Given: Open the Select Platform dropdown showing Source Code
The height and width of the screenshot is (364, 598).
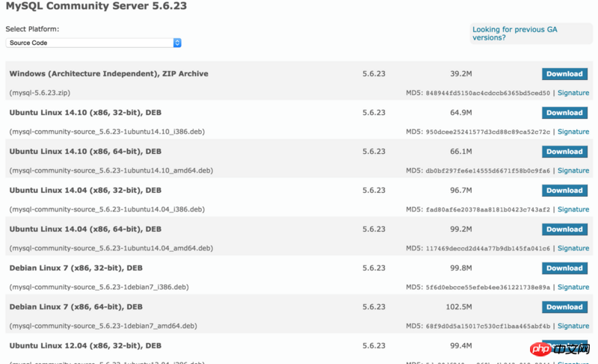Looking at the screenshot, I should pyautogui.click(x=93, y=43).
